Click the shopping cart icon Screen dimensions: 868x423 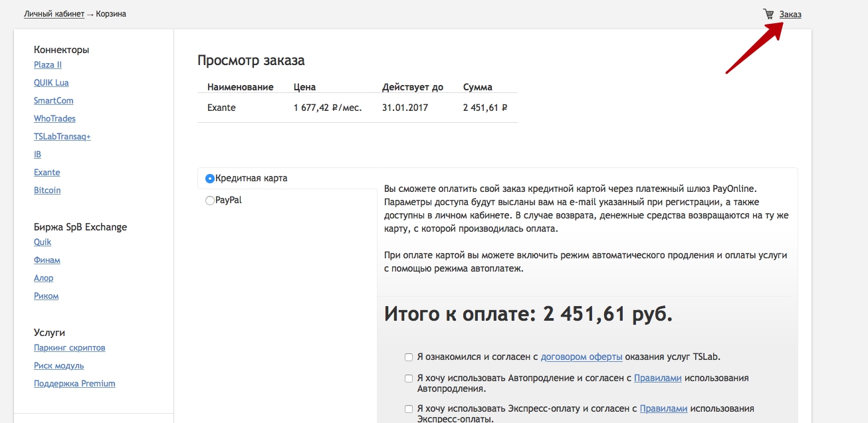coord(768,14)
